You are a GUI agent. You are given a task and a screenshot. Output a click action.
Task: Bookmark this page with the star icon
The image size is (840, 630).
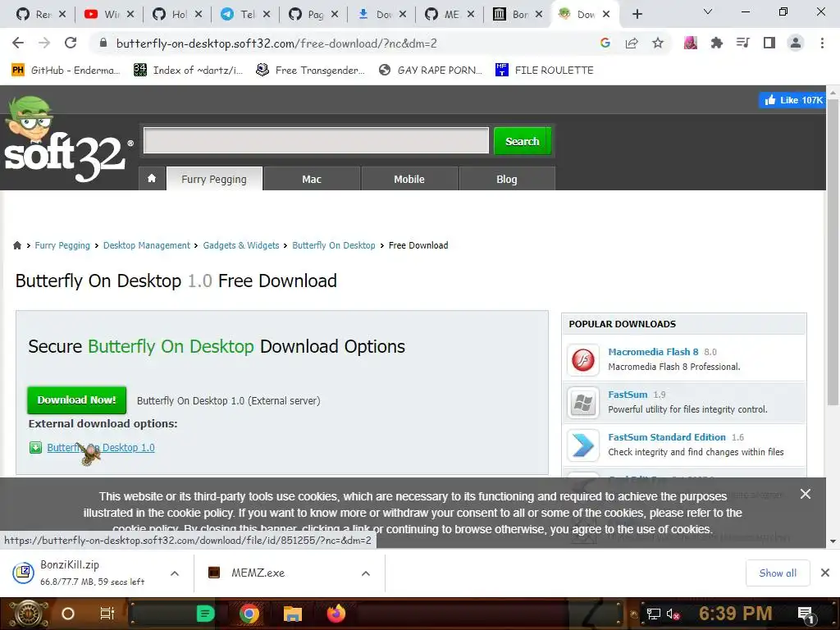(x=658, y=43)
